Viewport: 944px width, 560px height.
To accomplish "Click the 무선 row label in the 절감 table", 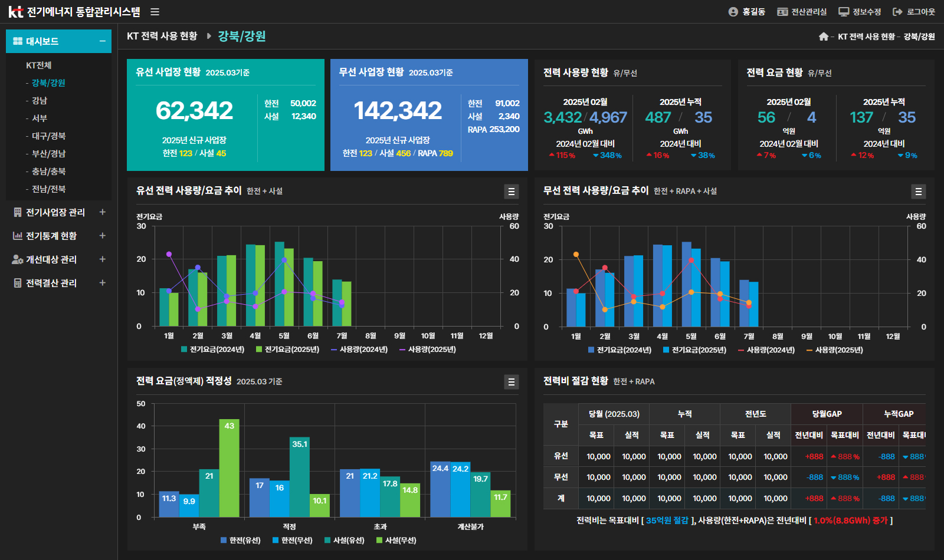I will (561, 477).
